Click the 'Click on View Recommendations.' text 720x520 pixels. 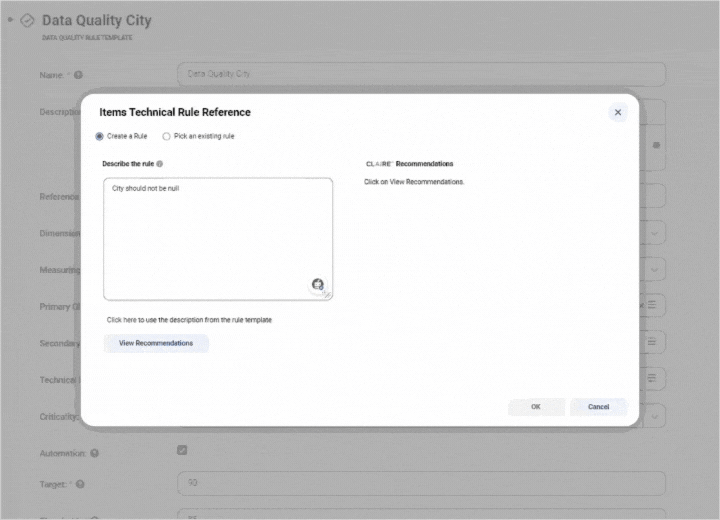[414, 182]
